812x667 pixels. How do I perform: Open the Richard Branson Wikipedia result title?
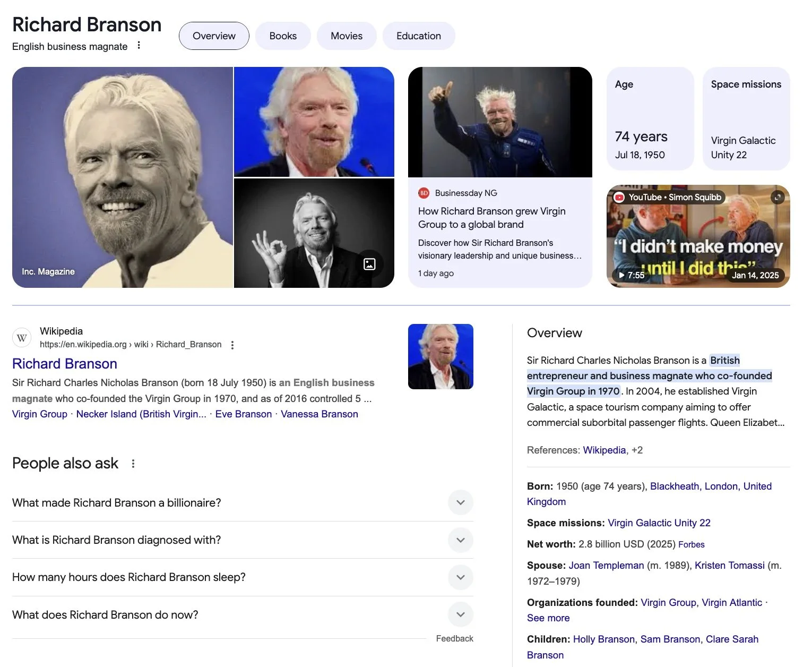pos(65,364)
